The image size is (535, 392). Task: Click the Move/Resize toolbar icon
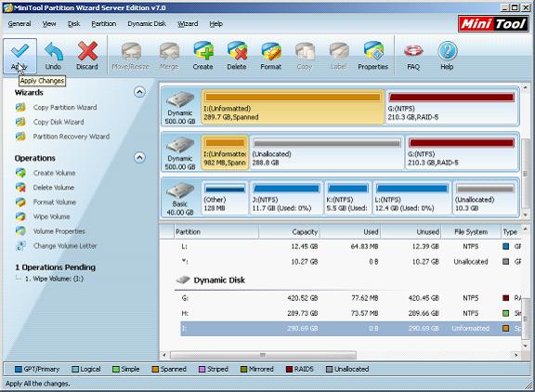(x=131, y=51)
